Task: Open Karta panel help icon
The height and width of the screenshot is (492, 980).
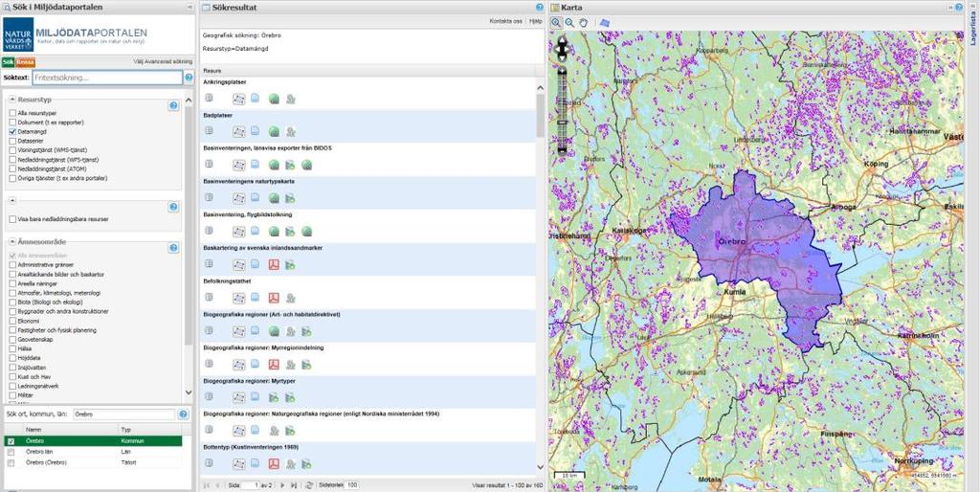Action: [958, 7]
